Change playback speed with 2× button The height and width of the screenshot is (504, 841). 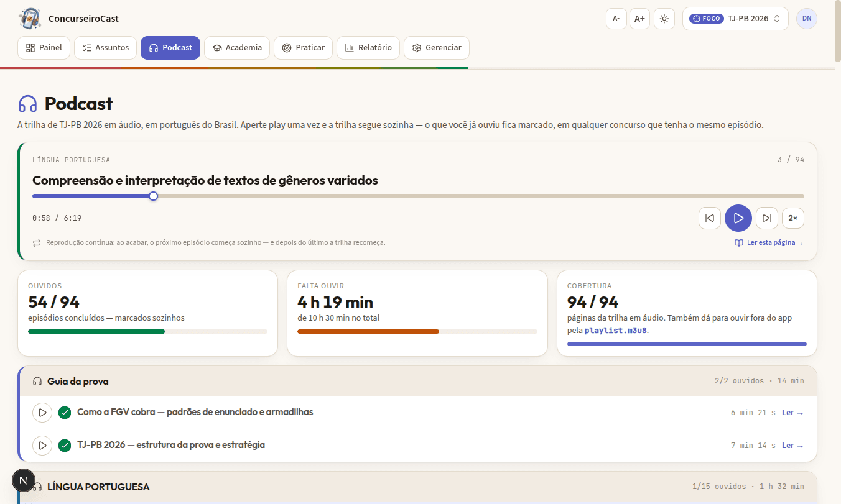(x=793, y=218)
